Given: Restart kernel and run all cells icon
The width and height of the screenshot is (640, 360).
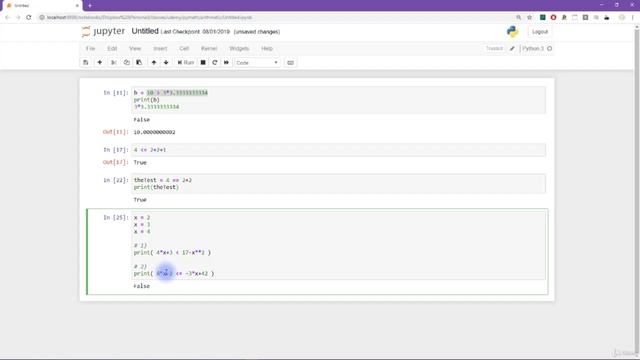Looking at the screenshot, I should tap(227, 62).
